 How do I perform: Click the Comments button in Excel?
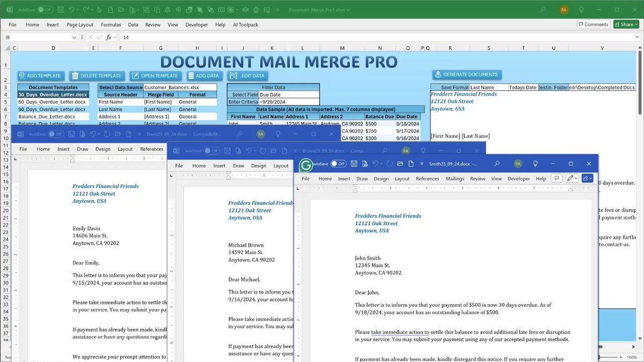593,24
